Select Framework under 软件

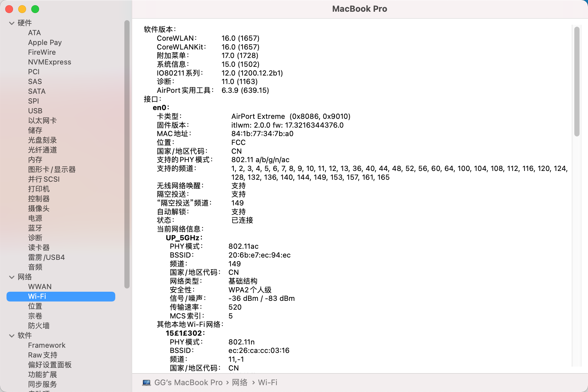point(47,345)
